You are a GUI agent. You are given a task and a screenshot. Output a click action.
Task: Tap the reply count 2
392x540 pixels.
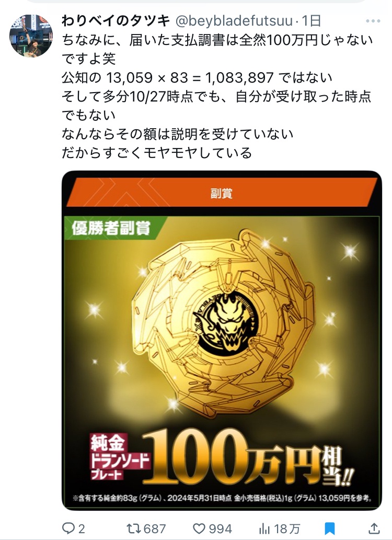pyautogui.click(x=82, y=528)
